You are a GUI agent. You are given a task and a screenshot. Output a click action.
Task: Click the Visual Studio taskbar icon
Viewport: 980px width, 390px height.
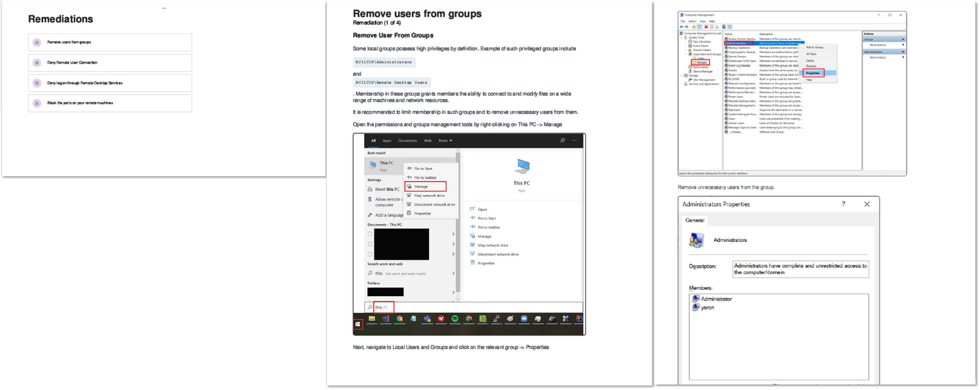pyautogui.click(x=386, y=319)
